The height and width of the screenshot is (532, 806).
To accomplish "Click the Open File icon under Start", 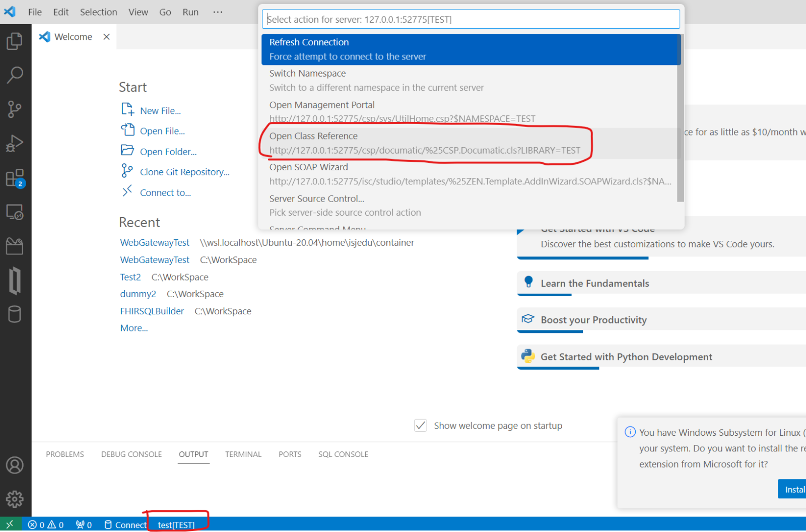I will (x=127, y=130).
